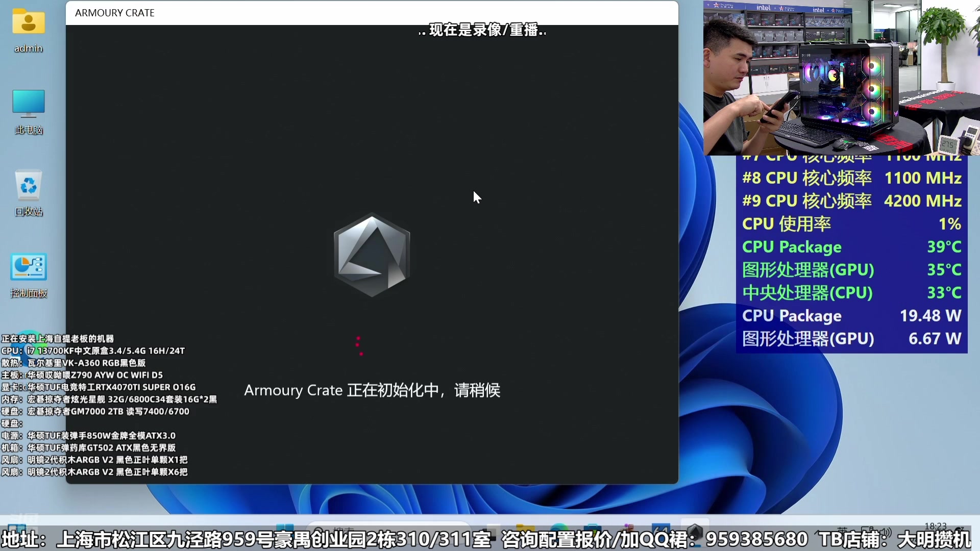Click the 'Armoury Crate 正在初始化中，请稍候' message
The image size is (980, 551).
coord(372,390)
